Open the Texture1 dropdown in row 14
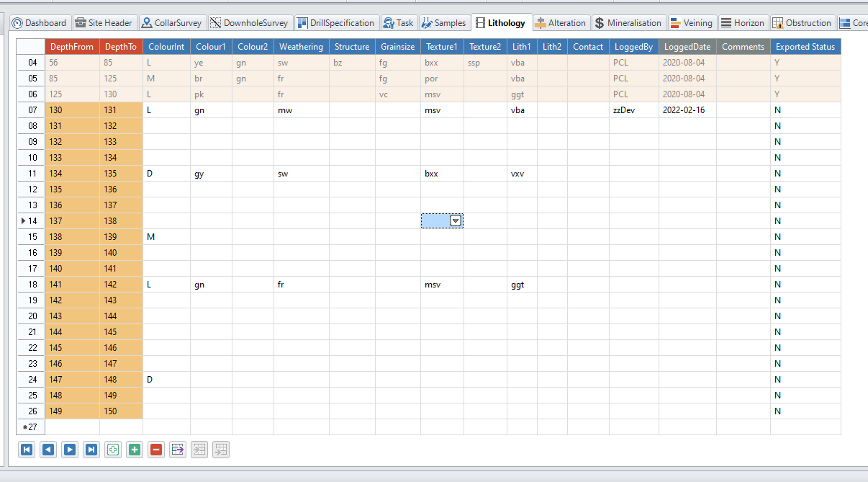 455,221
